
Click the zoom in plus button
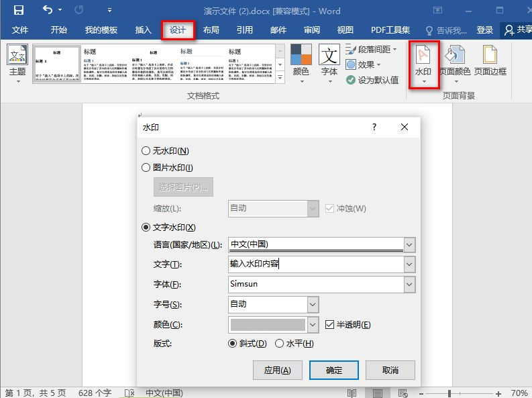click(498, 393)
